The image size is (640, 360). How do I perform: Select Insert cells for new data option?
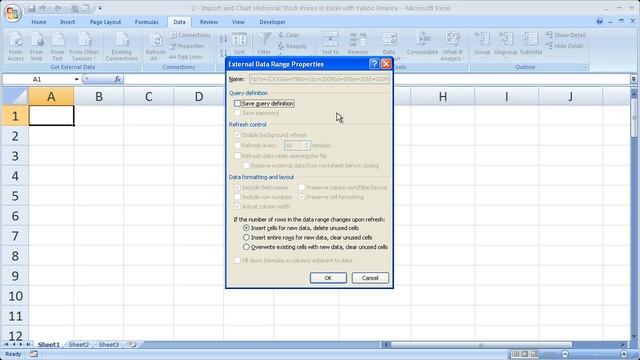pyautogui.click(x=246, y=228)
